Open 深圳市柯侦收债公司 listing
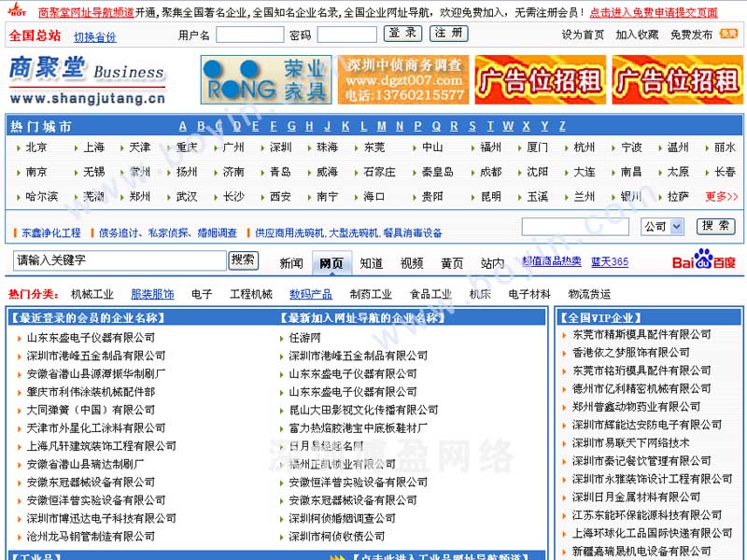This screenshot has width=747, height=560. [x=337, y=537]
